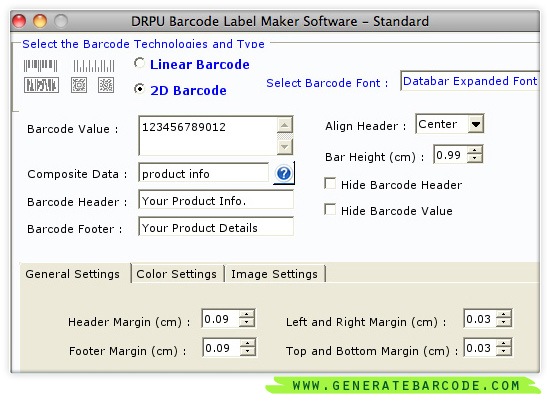Select the 2D Barcode radio button
Screen dimensions: 550x395
139,89
